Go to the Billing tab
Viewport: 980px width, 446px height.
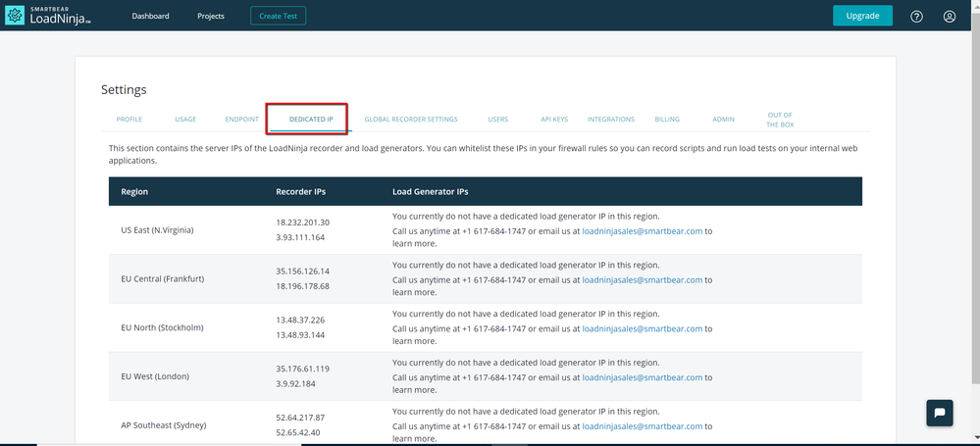tap(667, 120)
